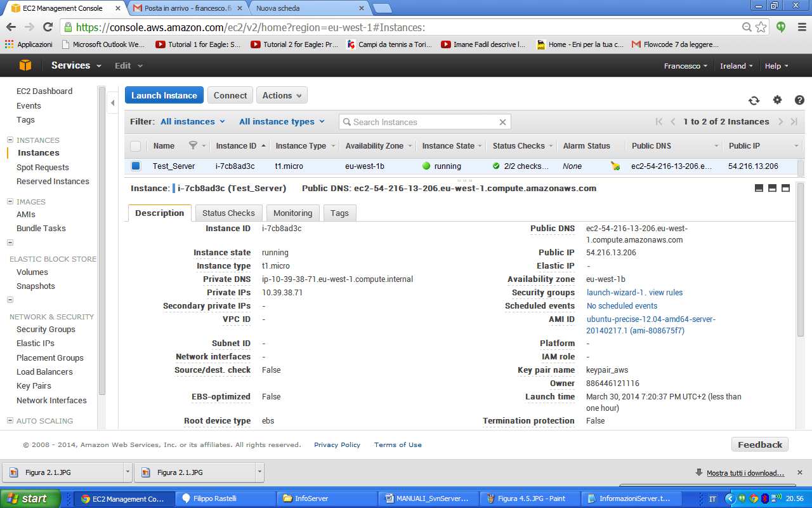
Task: Switch to the InfoServer taskbar window
Action: pyautogui.click(x=327, y=498)
